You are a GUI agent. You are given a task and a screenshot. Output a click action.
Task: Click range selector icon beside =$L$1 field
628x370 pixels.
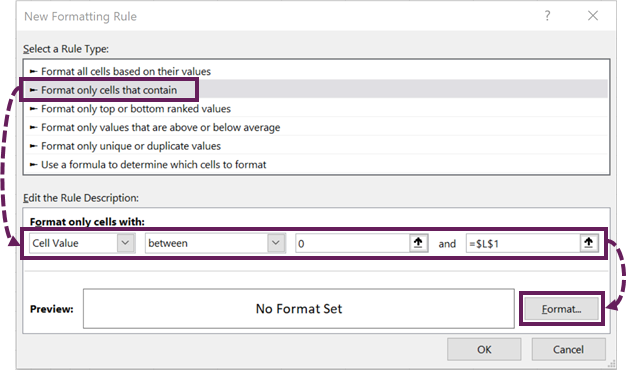pyautogui.click(x=588, y=243)
